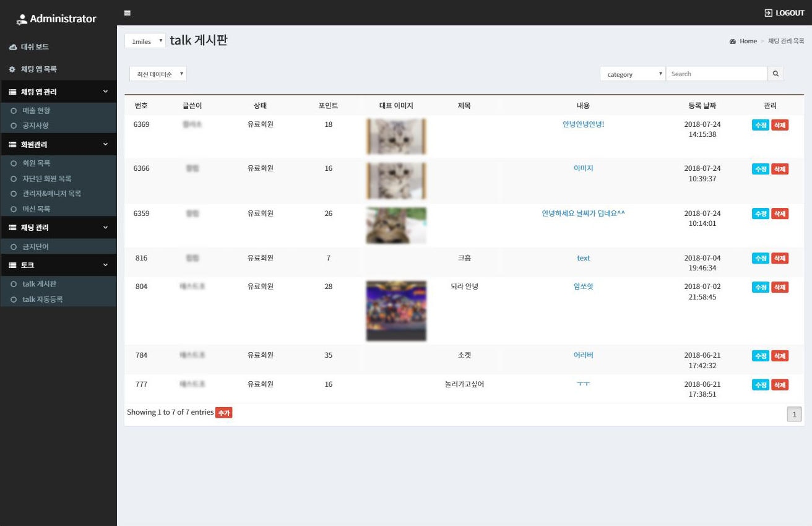The image size is (812, 526).
Task: Toggle the sidebar with hamburger icon
Action: [127, 13]
